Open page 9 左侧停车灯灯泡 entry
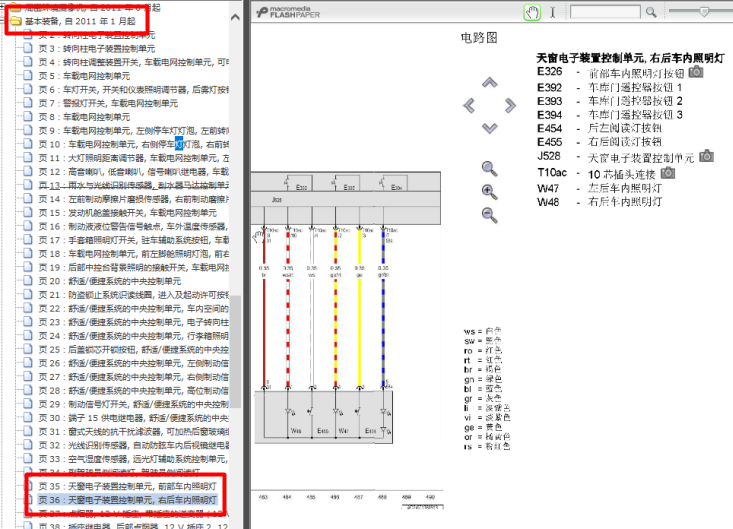Viewport: 733px width, 529px height. (x=133, y=130)
